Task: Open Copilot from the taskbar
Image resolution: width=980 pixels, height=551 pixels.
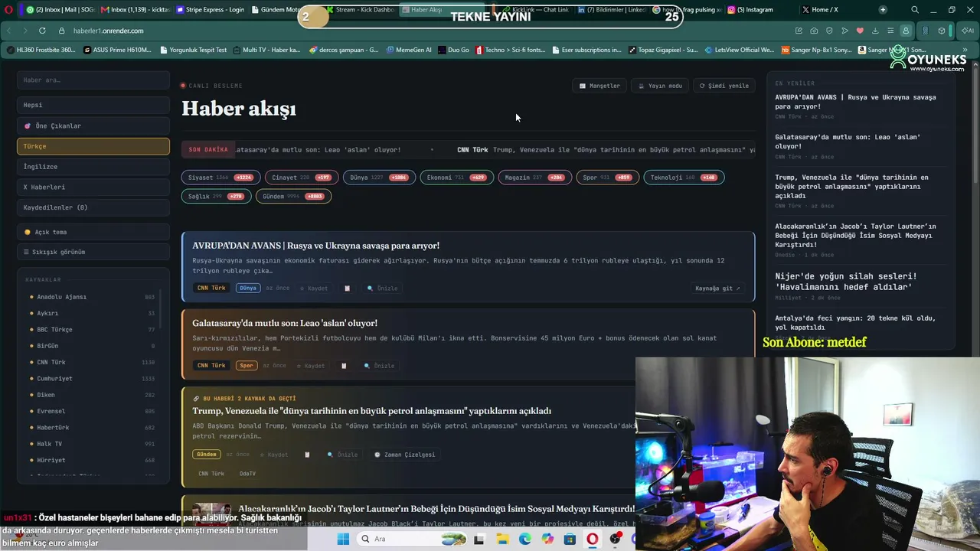Action: [547, 540]
